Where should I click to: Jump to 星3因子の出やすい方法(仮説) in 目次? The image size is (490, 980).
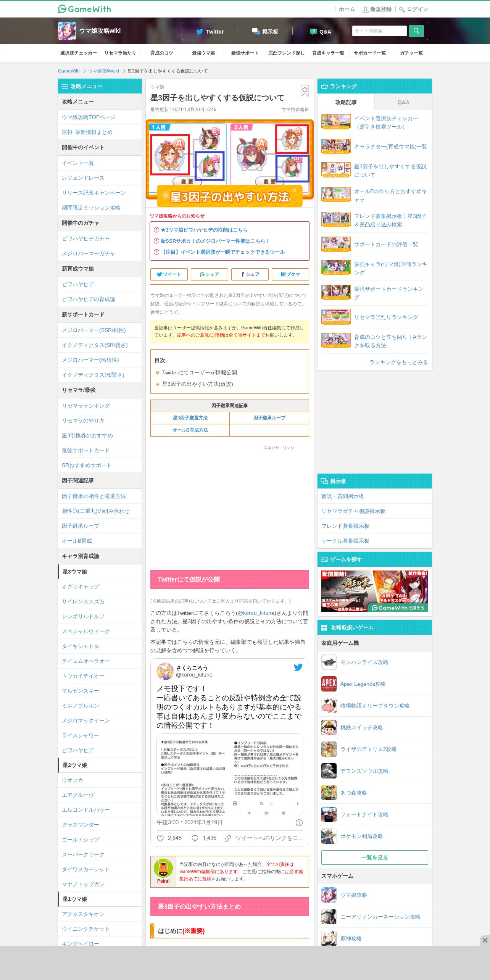[197, 384]
